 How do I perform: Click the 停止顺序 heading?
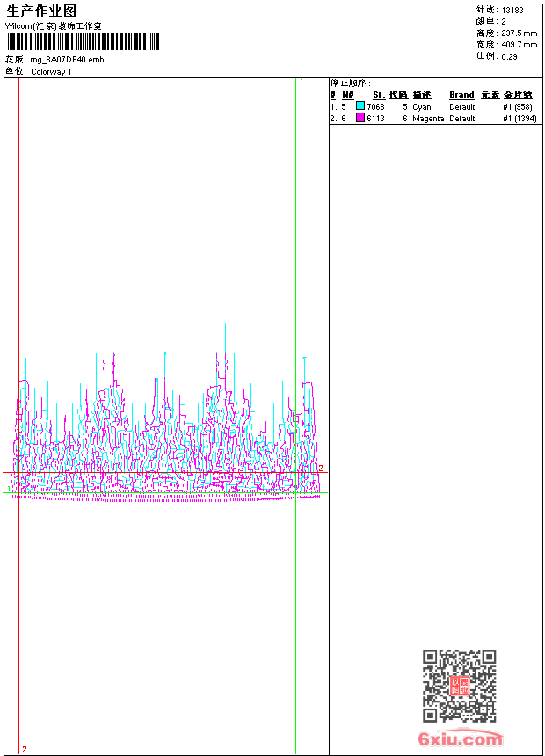(x=351, y=84)
